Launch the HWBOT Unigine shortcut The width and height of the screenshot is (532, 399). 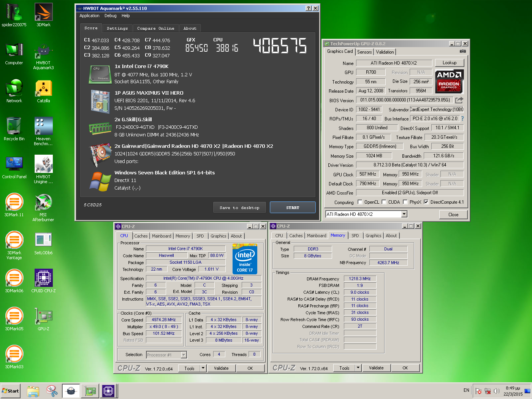pyautogui.click(x=43, y=170)
